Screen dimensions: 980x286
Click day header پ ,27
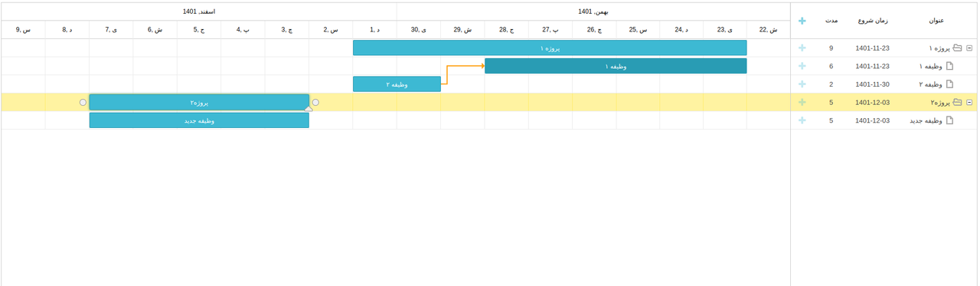tap(550, 30)
